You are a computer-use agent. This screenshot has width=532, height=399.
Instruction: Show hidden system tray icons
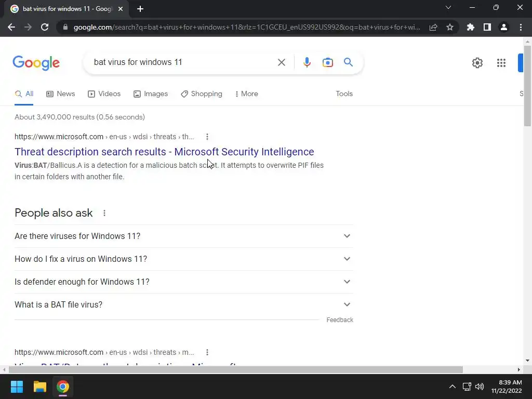(453, 387)
